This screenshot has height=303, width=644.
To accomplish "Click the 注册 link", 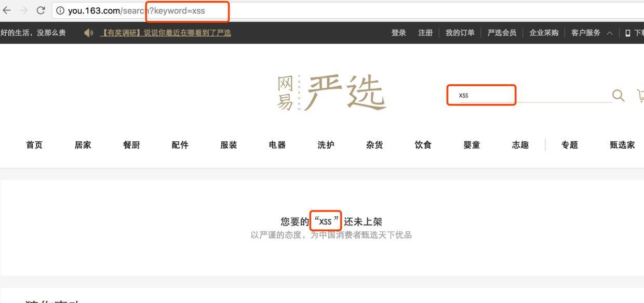I will click(x=425, y=33).
